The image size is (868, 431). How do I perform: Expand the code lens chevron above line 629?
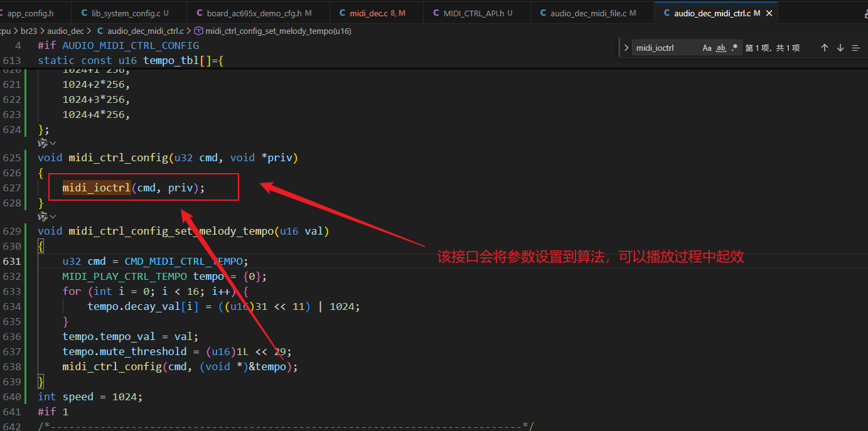[53, 216]
